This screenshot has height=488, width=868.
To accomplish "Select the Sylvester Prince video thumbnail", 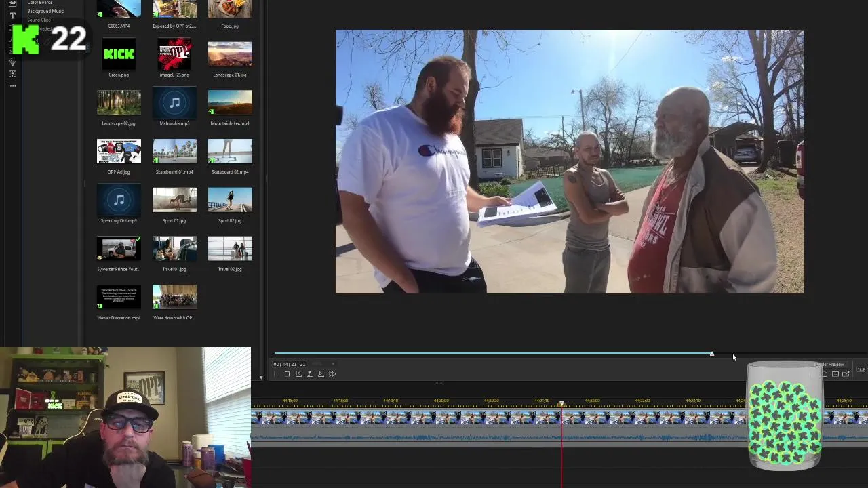I will [x=119, y=249].
